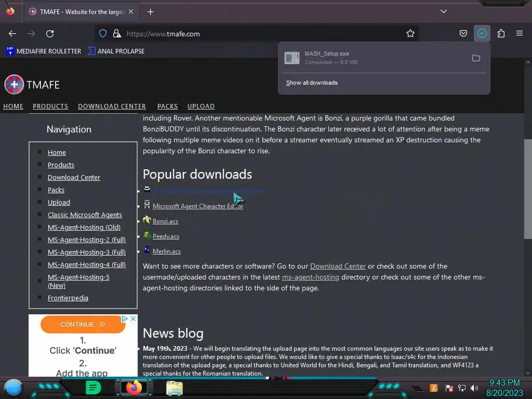Expand the list all tabs chevron
Image resolution: width=532 pixels, height=399 pixels.
point(444,11)
